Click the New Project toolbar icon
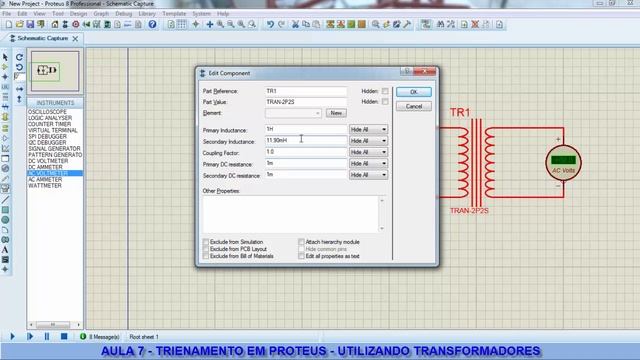 [x=9, y=24]
